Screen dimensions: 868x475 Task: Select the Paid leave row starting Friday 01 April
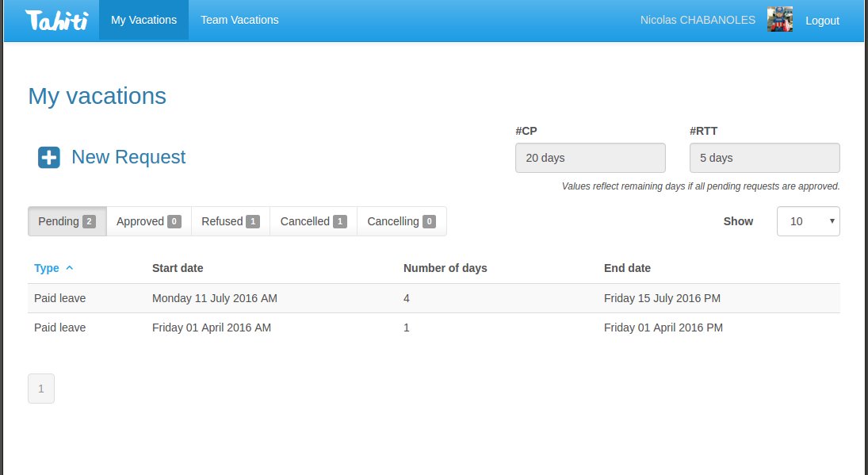click(317, 328)
